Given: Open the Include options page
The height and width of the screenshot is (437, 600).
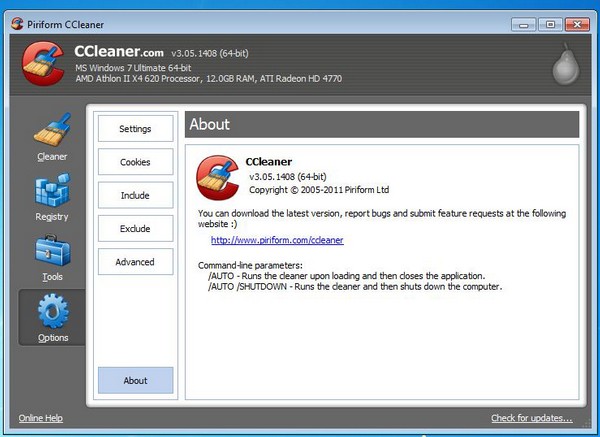Looking at the screenshot, I should click(x=135, y=195).
